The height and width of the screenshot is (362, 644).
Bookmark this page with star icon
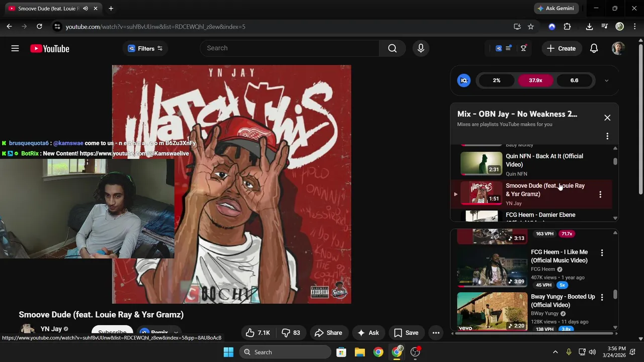531,27
